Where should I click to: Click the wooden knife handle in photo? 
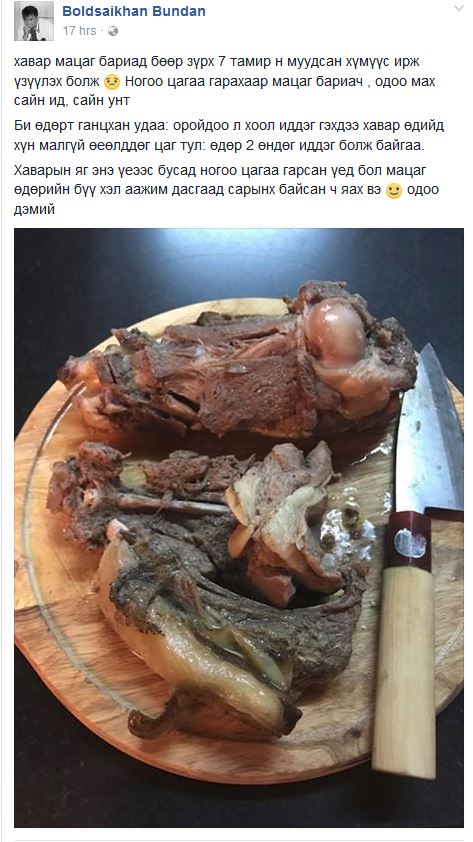click(x=404, y=669)
